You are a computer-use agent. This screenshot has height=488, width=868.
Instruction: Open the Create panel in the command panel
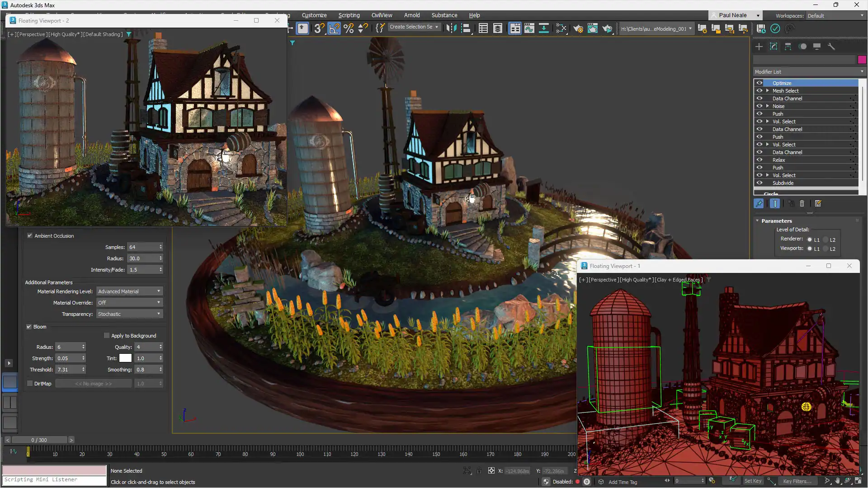pos(759,46)
